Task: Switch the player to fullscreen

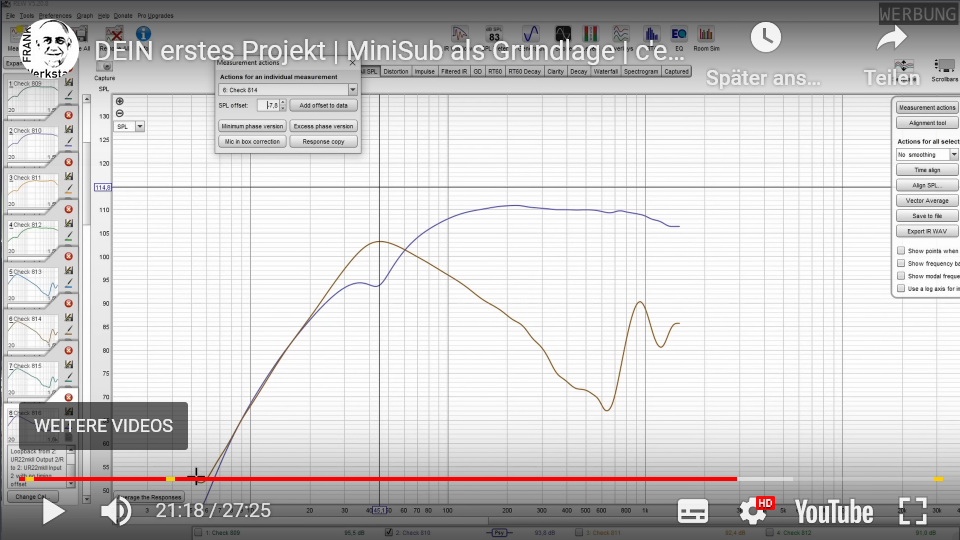Action: pyautogui.click(x=912, y=511)
